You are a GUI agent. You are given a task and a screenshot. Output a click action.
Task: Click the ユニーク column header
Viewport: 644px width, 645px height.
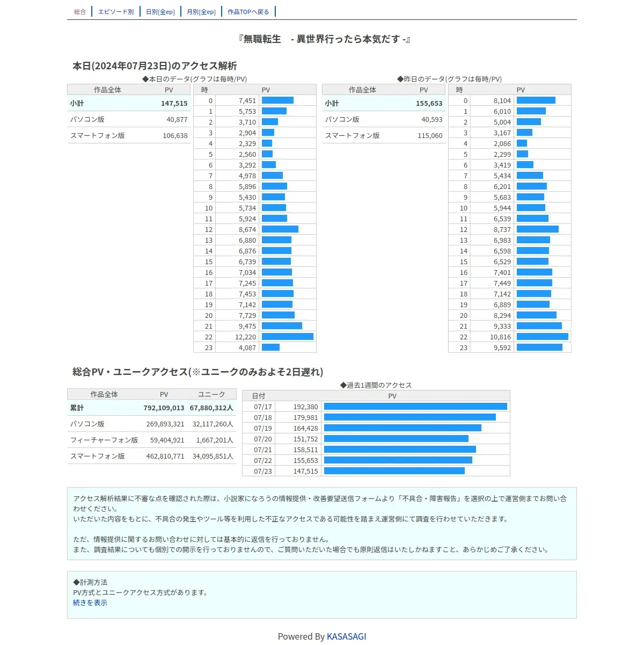[211, 394]
